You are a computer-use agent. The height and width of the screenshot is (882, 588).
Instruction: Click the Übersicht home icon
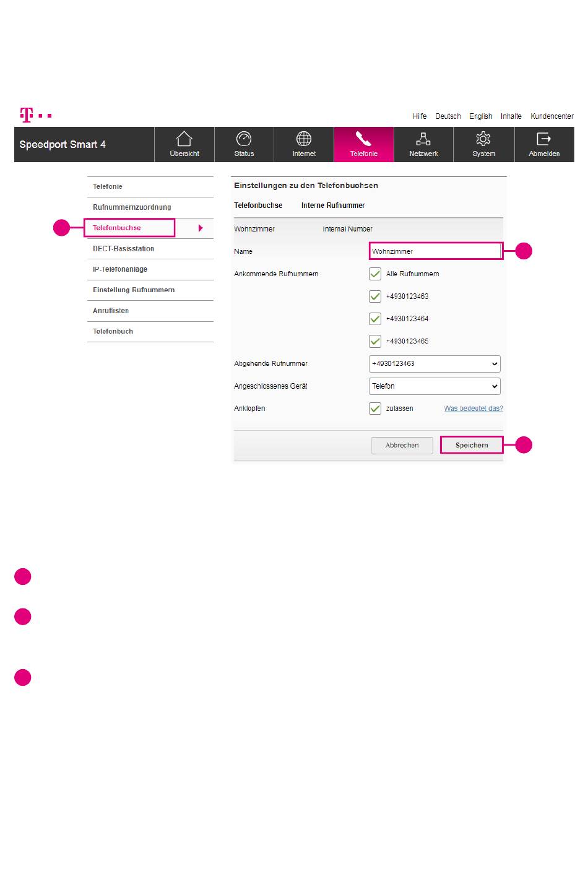click(184, 139)
